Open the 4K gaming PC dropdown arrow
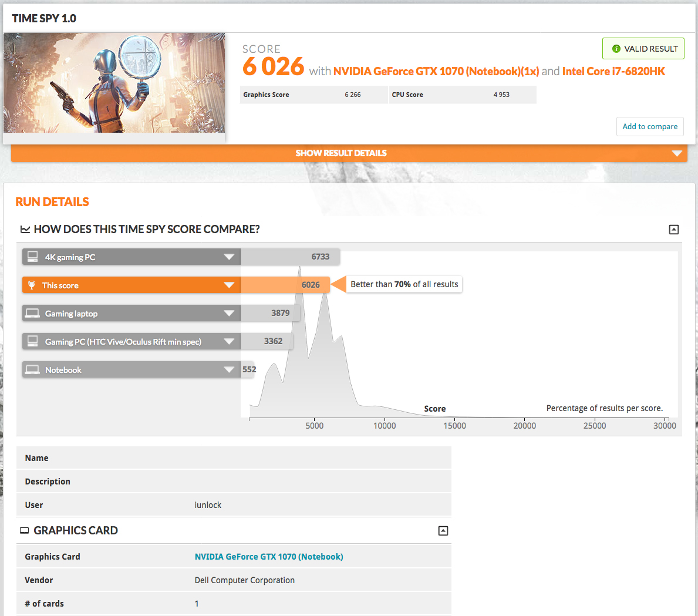 click(x=229, y=257)
